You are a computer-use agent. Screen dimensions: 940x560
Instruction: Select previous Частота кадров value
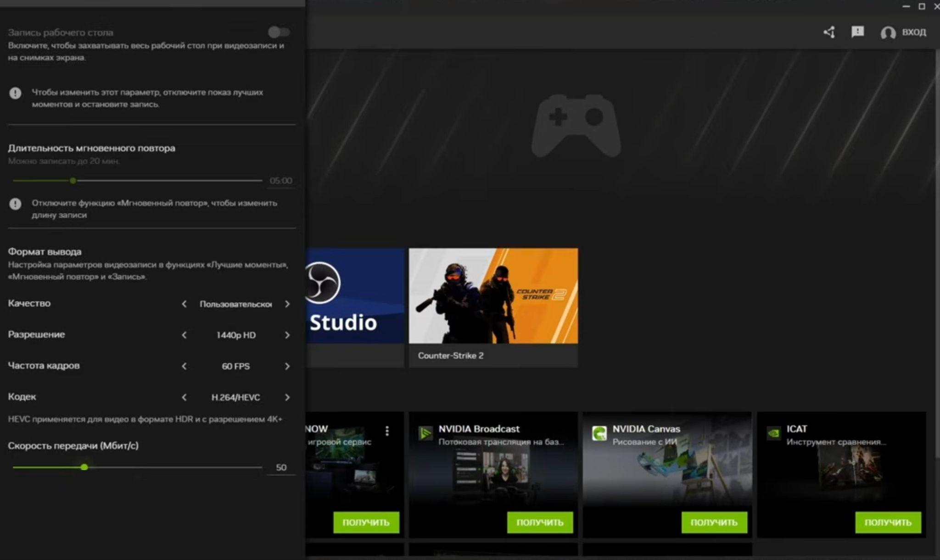coord(184,366)
